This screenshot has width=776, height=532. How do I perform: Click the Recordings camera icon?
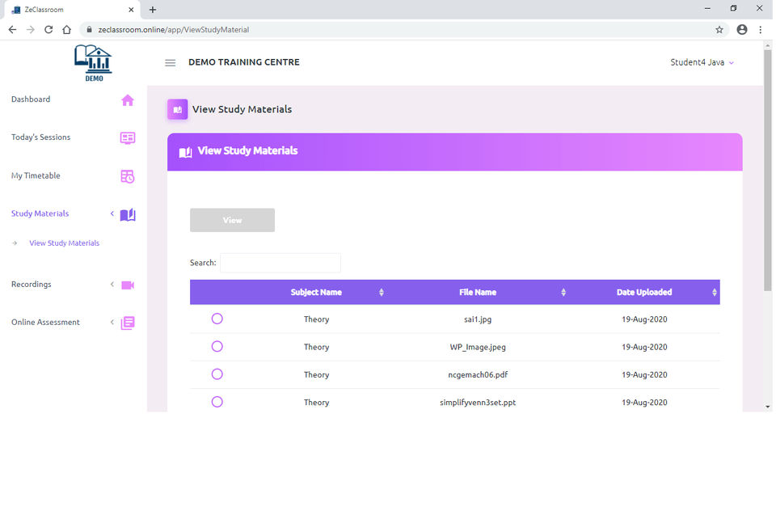click(128, 285)
